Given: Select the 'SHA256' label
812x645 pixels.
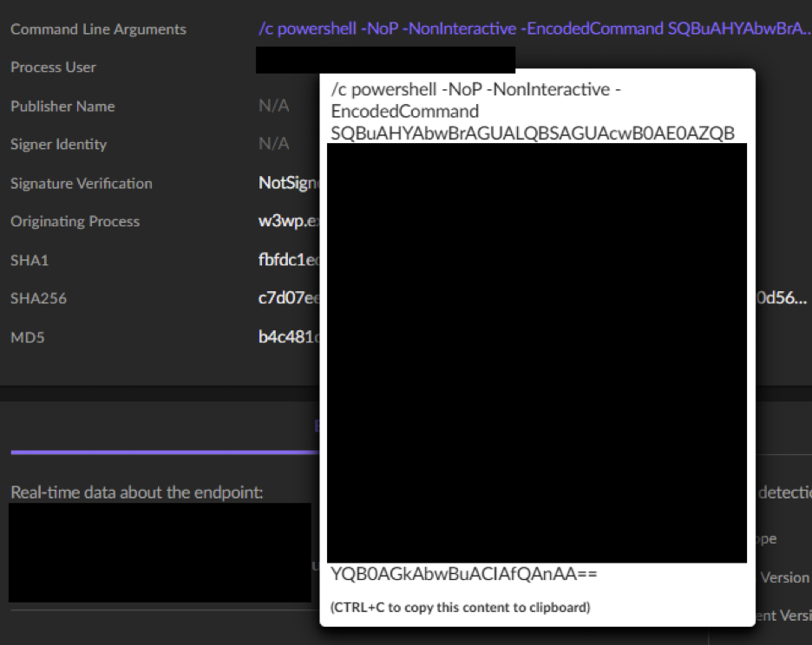Looking at the screenshot, I should (x=38, y=298).
